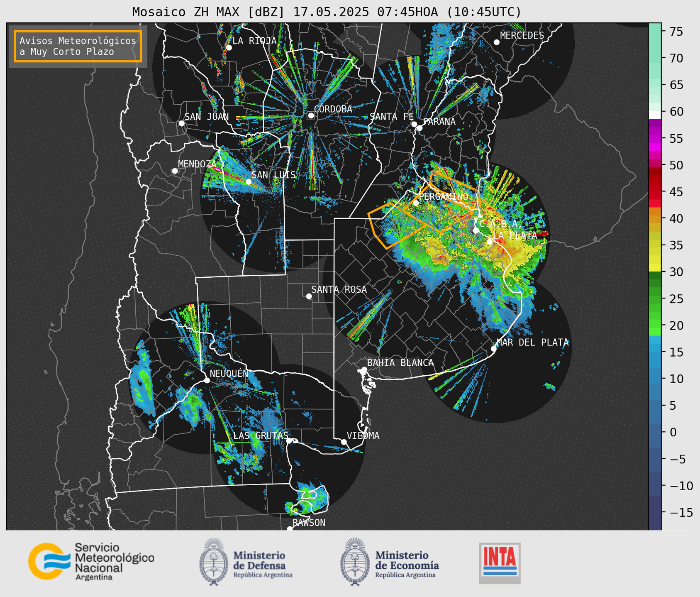Image resolution: width=700 pixels, height=597 pixels.
Task: Click the SAN JUAN city marker dot
Action: coord(181,123)
